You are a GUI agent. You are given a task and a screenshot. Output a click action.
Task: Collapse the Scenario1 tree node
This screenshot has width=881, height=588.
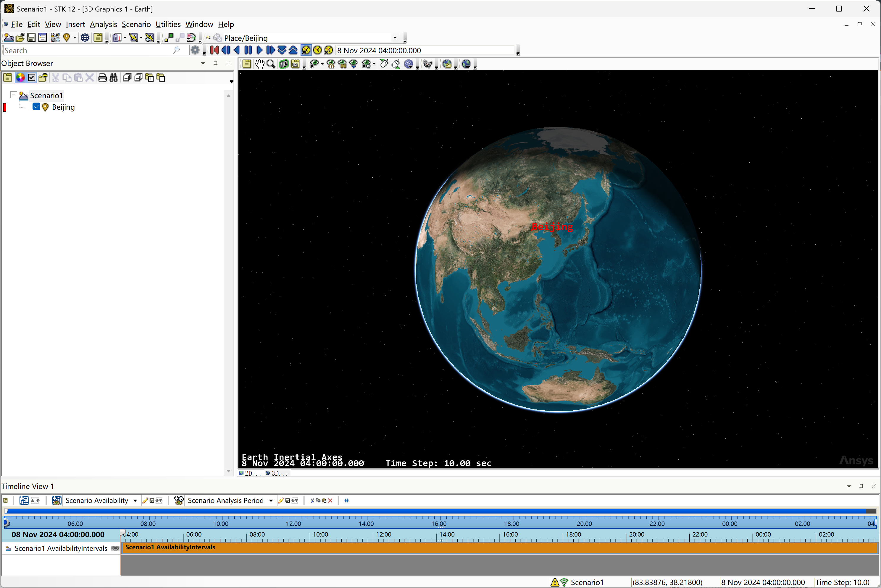pyautogui.click(x=14, y=95)
